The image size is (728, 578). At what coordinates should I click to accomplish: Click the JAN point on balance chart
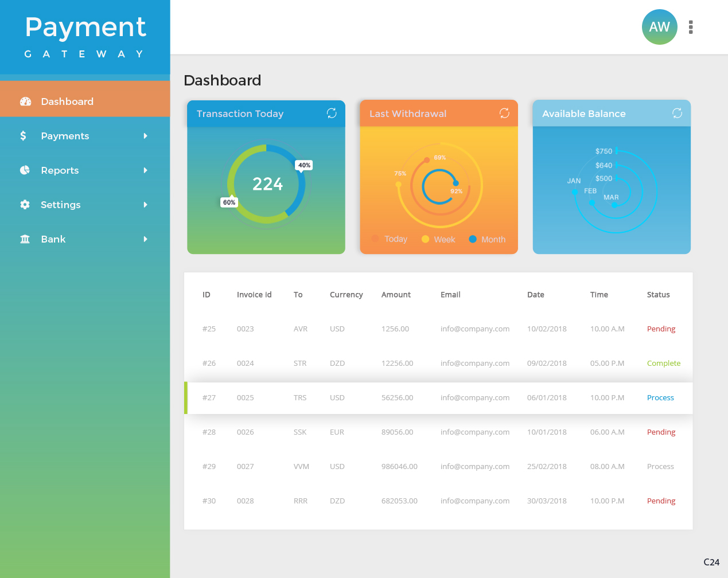coord(574,192)
